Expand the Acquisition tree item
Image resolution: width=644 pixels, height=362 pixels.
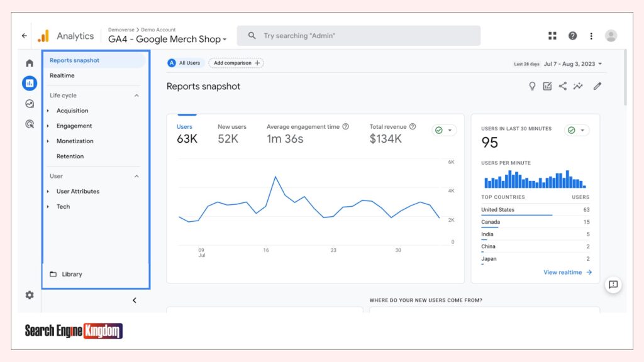(x=48, y=111)
